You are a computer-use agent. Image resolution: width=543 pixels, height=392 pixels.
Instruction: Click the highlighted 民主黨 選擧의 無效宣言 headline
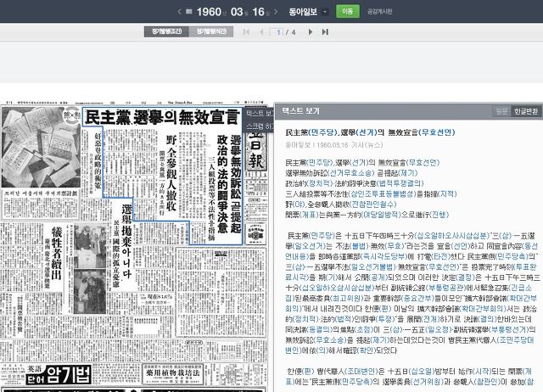(x=162, y=117)
